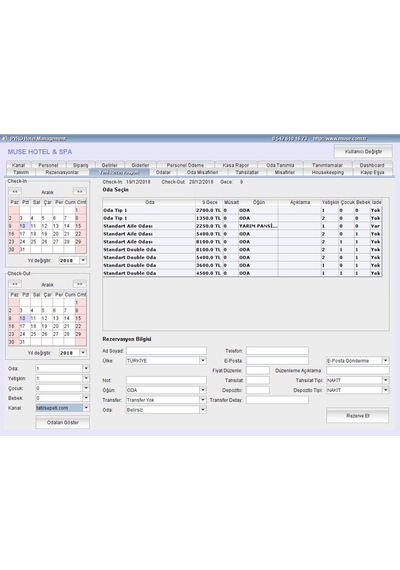The width and height of the screenshot is (400, 570).
Task: Click the Check-In next month arrow button
Action: (80, 192)
